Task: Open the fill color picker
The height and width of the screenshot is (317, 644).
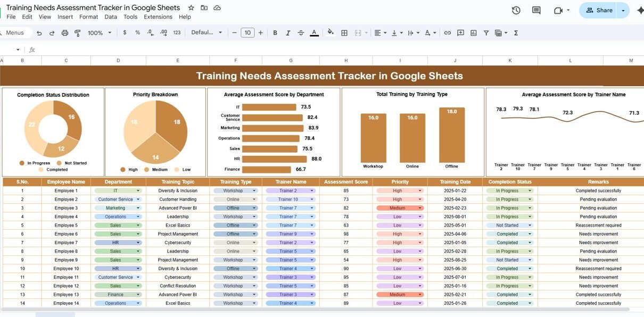Action: tap(331, 33)
